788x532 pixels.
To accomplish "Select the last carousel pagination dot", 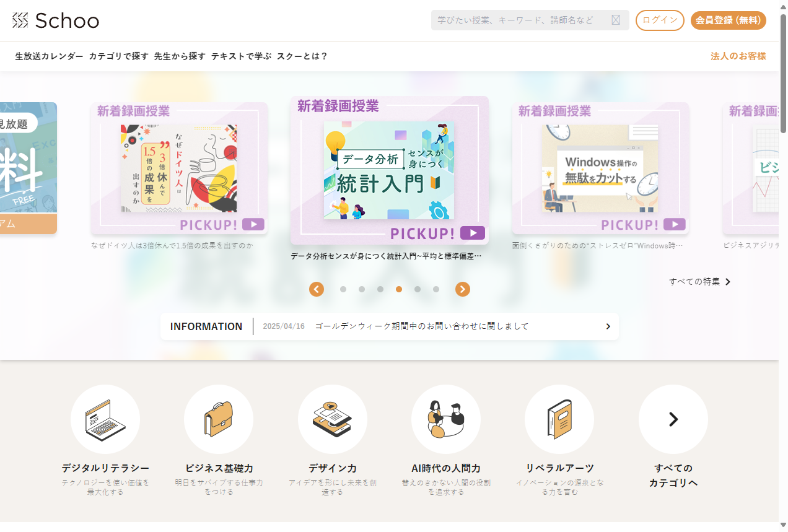I will coord(436,289).
